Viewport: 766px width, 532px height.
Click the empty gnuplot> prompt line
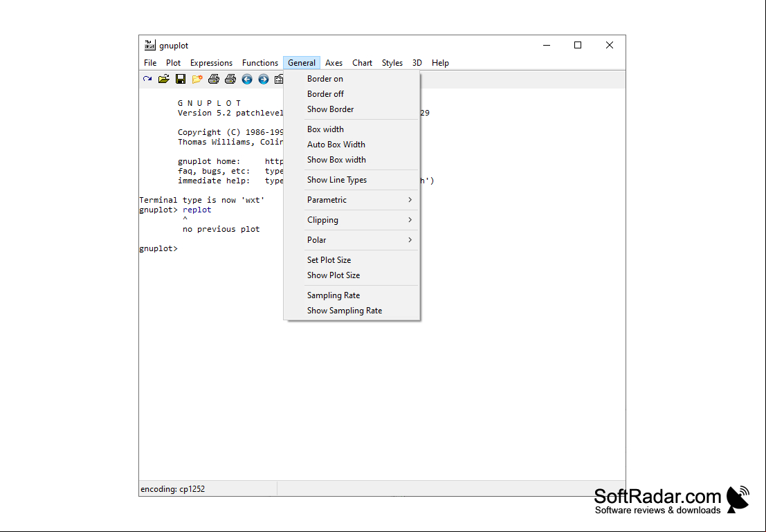click(158, 248)
